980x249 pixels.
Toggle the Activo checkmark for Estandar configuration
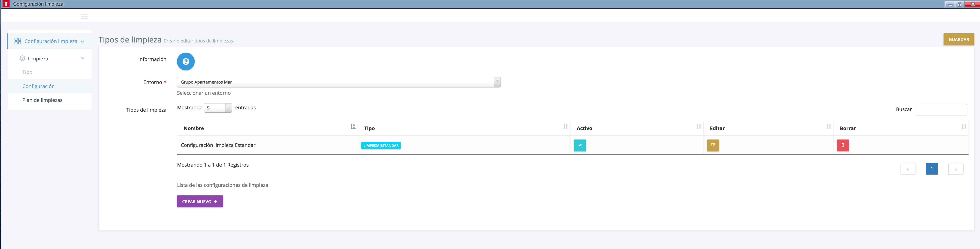(x=580, y=145)
